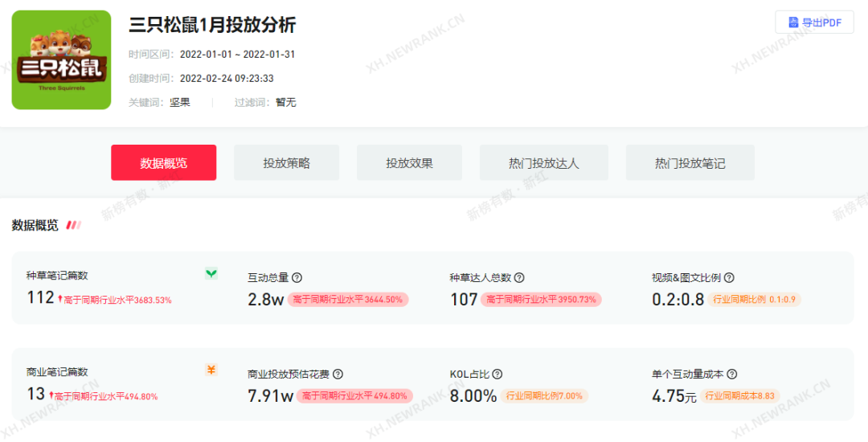868x442 pixels.
Task: Click the 高于同期行业水平494.80% text beside 13
Action: tap(106, 396)
